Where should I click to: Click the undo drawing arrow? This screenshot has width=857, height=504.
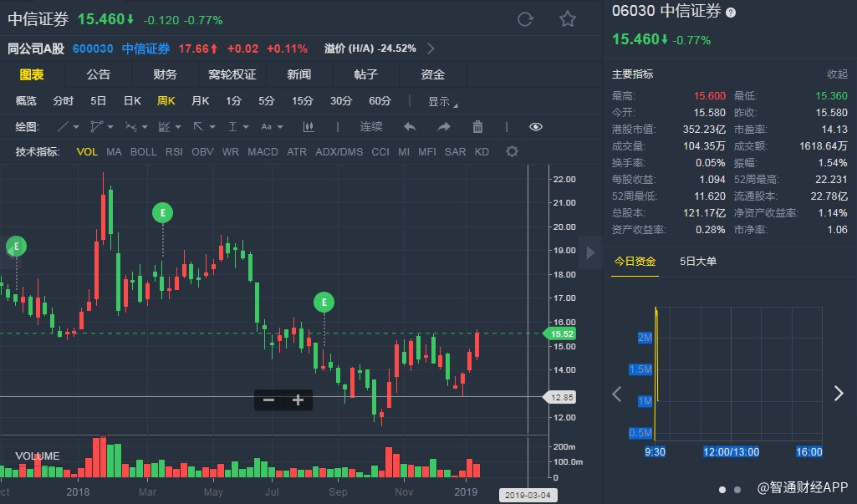click(410, 127)
